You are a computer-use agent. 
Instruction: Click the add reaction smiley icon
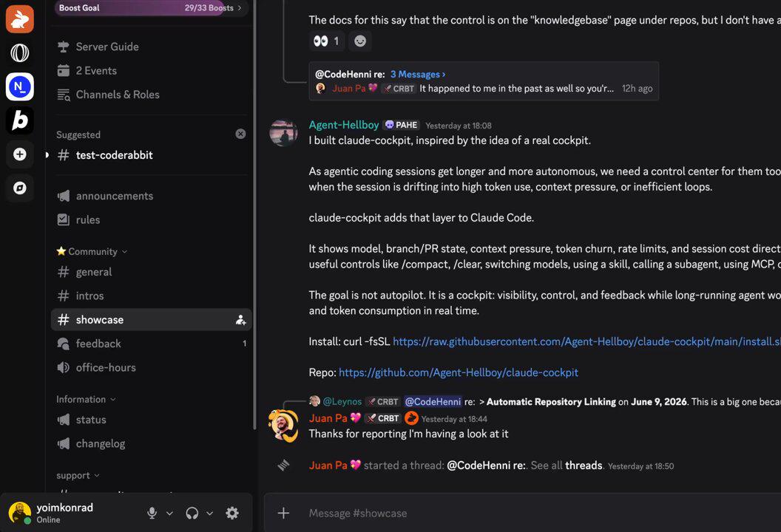click(x=360, y=41)
